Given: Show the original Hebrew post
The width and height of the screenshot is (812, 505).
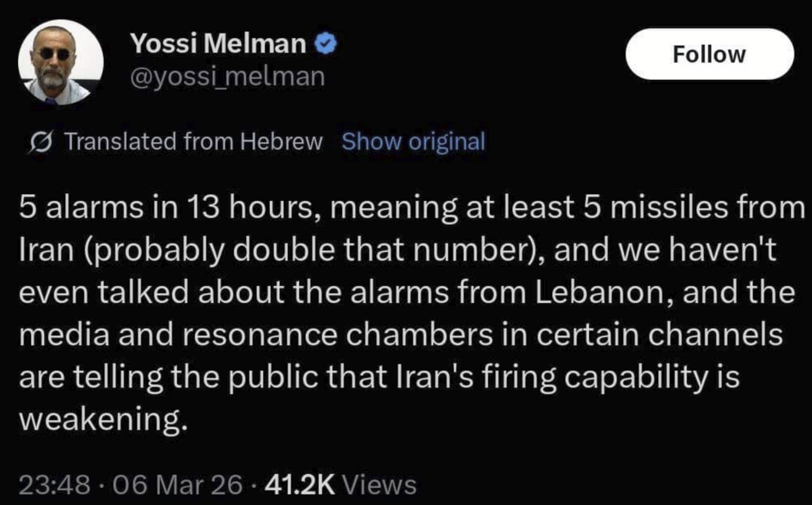Looking at the screenshot, I should (413, 142).
